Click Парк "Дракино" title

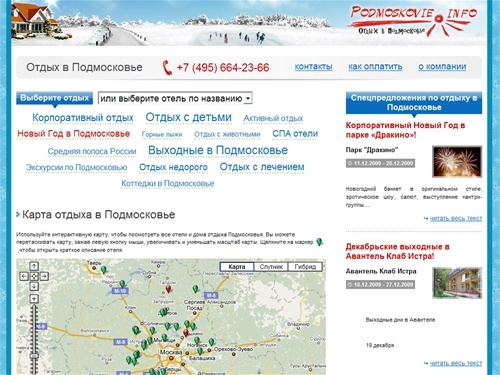372,150
